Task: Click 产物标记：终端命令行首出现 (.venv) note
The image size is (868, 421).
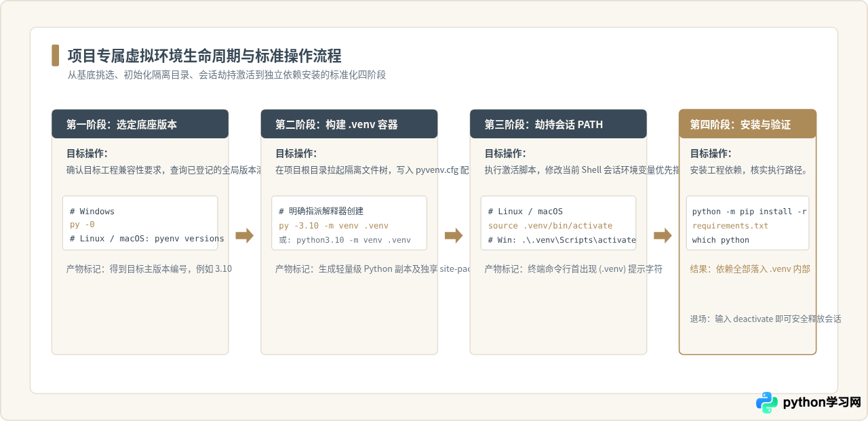Action: click(573, 269)
